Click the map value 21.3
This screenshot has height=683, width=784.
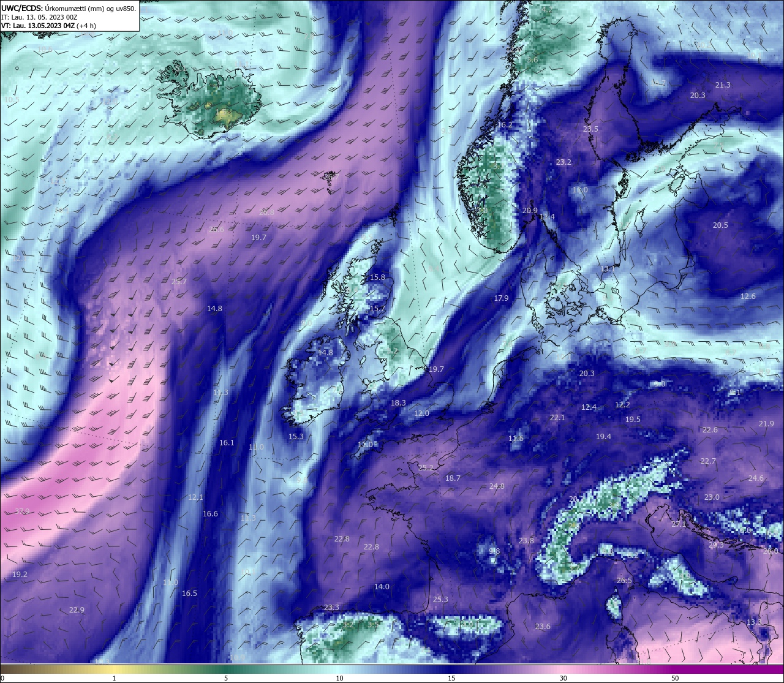click(723, 85)
